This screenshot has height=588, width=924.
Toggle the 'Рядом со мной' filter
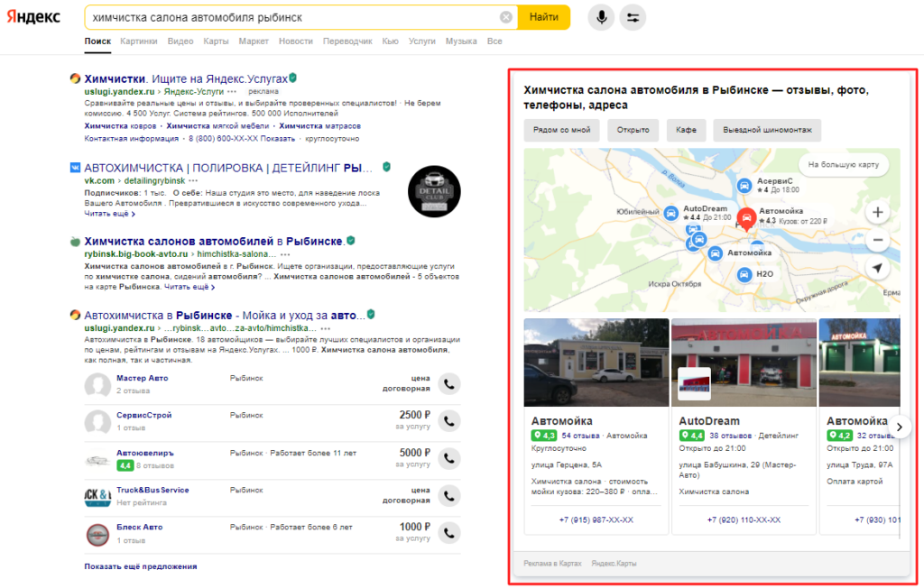tap(561, 130)
